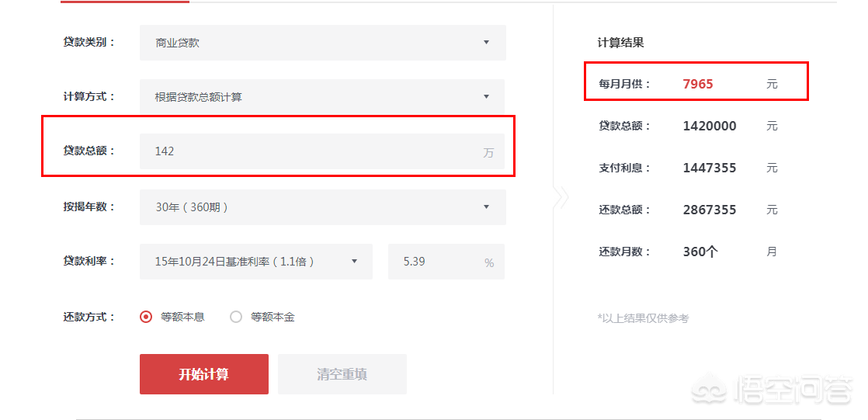Click the 以上结果仅供参考 disclaimer text
This screenshot has height=420, width=868.
pos(643,318)
